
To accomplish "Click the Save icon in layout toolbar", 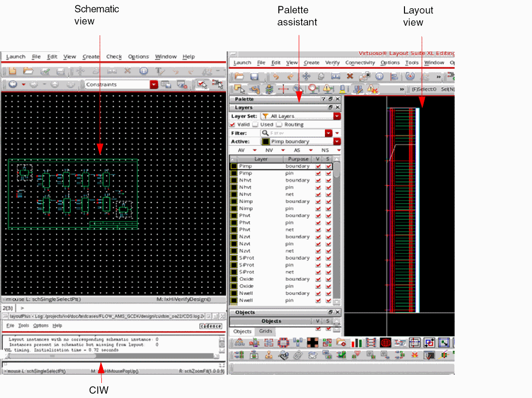I will [254, 77].
